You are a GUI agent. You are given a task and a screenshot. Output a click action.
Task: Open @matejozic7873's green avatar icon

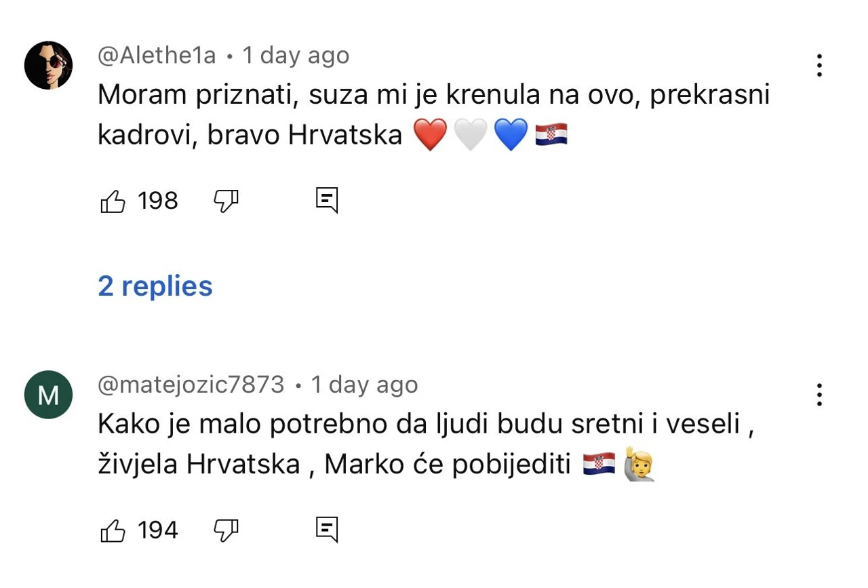(x=48, y=394)
